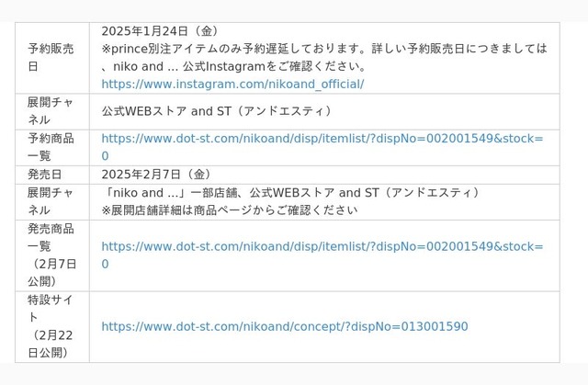Click the 一部店舗 channel description text
This screenshot has width=588, height=385.
point(291,193)
